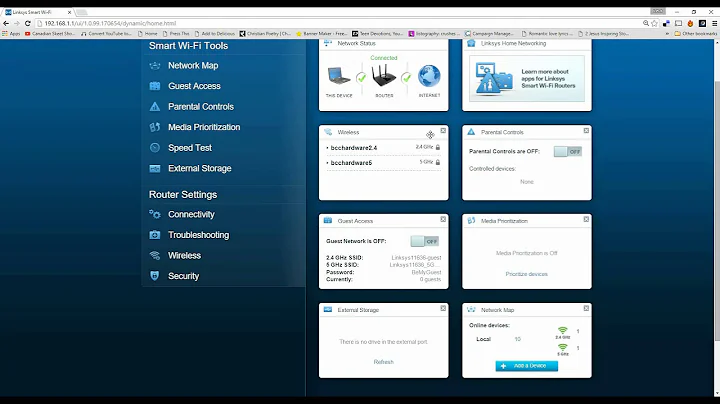The width and height of the screenshot is (720, 404).
Task: Click the Guest Access sidebar icon
Action: [155, 86]
